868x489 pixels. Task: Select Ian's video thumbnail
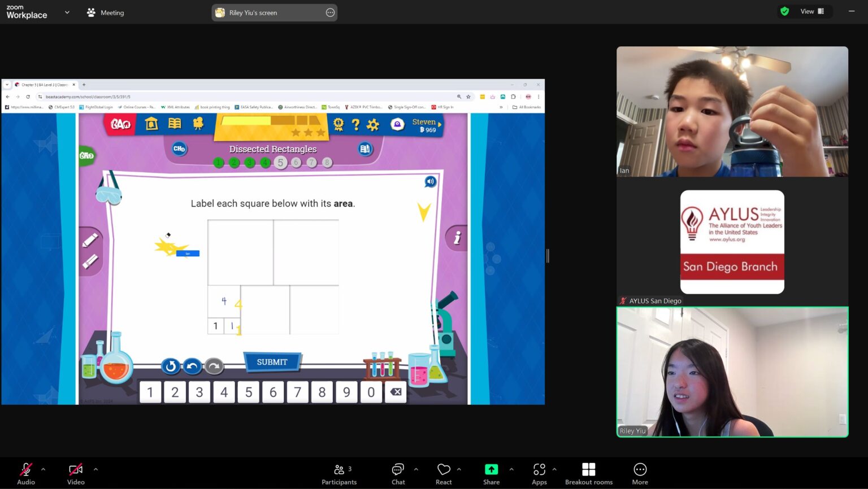point(732,111)
